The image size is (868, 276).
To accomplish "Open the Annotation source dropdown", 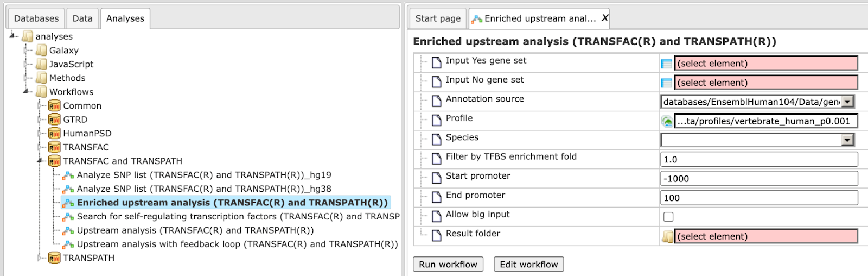I will point(847,102).
